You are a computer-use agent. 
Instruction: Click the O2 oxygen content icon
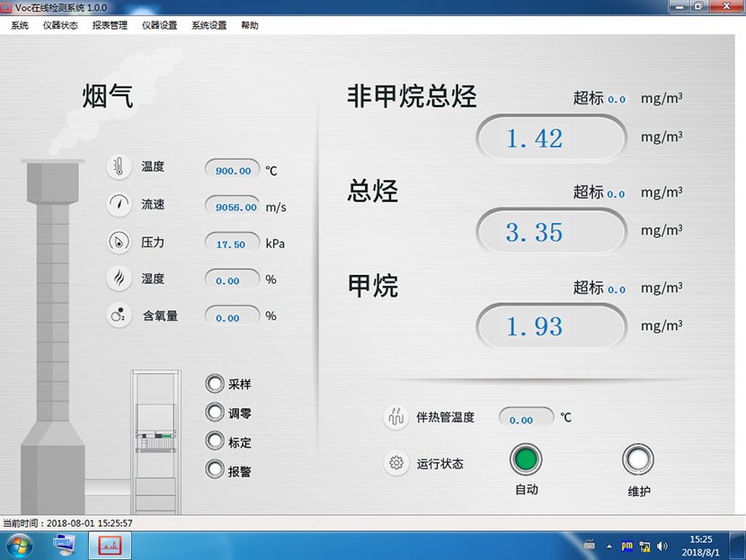coord(119,316)
